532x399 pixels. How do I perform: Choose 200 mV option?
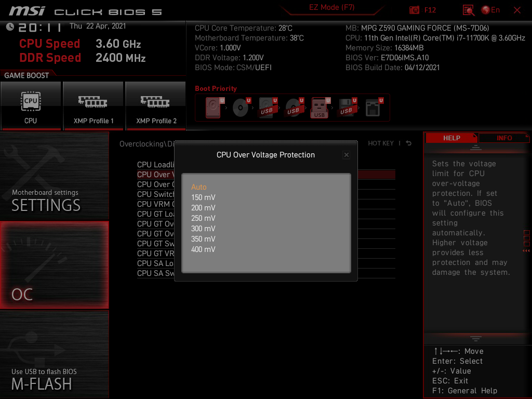point(203,208)
